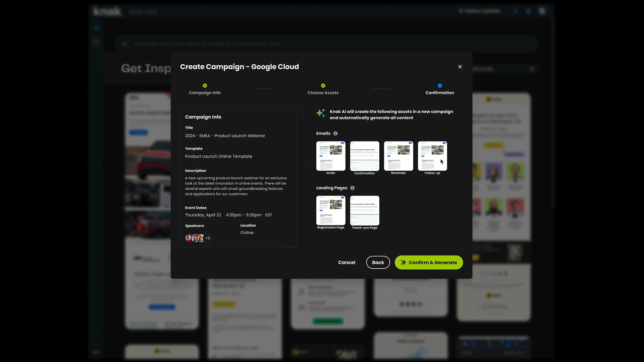Select the Confirmation email thumbnail

click(365, 156)
